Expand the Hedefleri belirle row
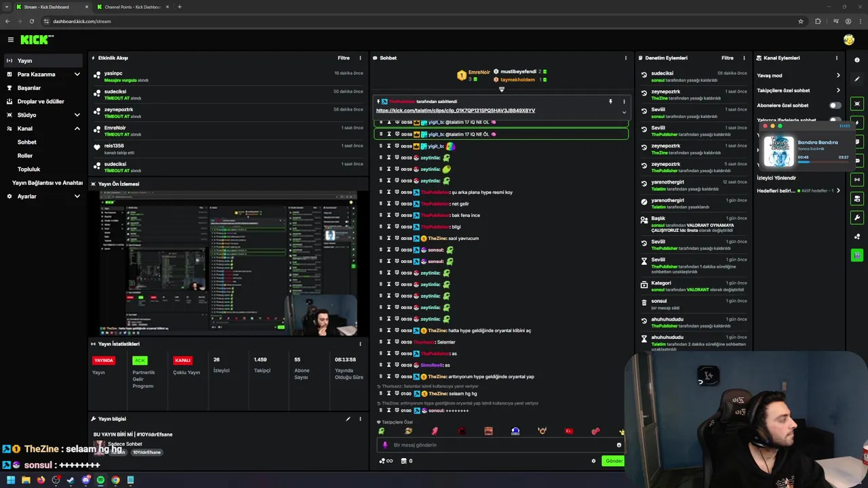 tap(799, 190)
